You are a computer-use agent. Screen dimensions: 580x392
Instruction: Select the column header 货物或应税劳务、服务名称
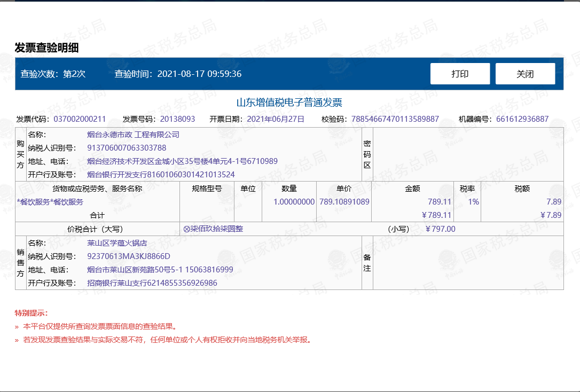[97, 189]
